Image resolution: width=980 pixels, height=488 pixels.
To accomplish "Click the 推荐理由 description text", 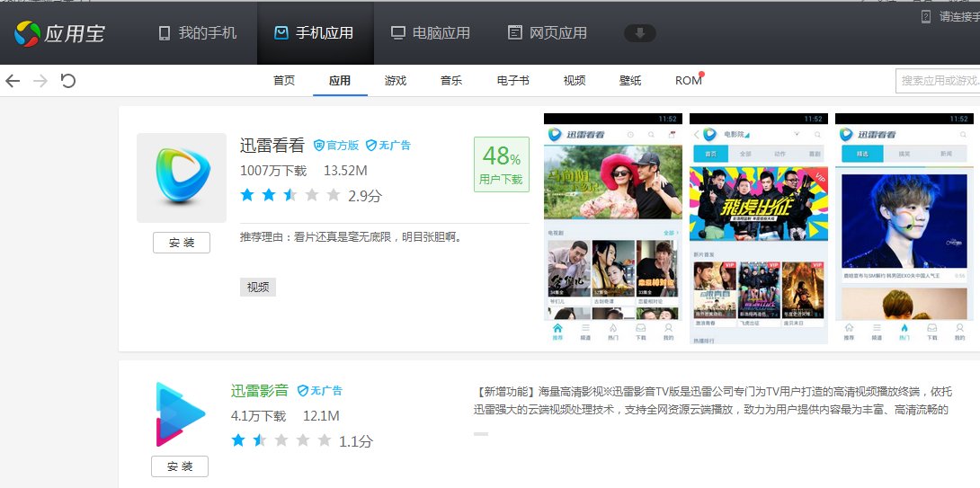I will coord(352,237).
